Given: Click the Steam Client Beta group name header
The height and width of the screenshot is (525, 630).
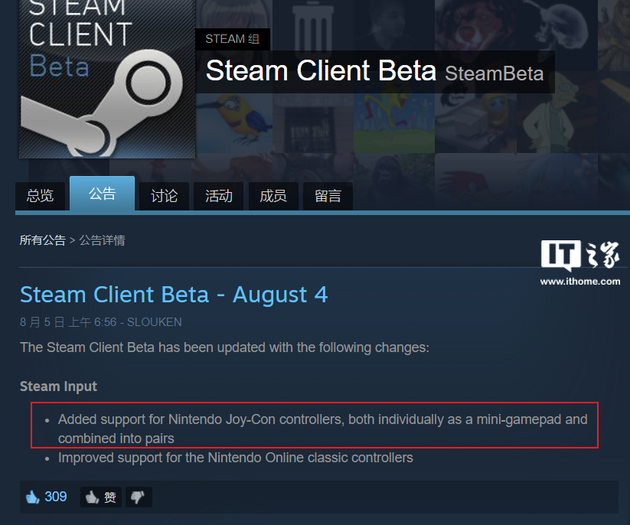Looking at the screenshot, I should pyautogui.click(x=320, y=72).
